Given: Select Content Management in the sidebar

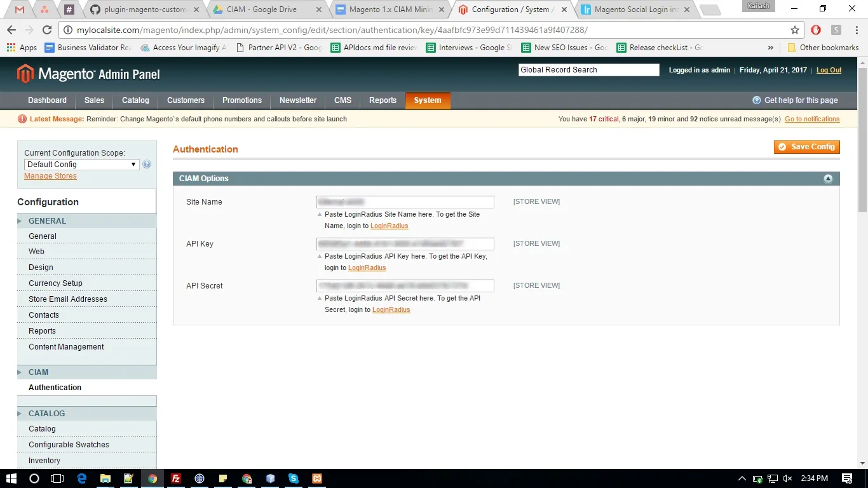Looking at the screenshot, I should coord(66,347).
